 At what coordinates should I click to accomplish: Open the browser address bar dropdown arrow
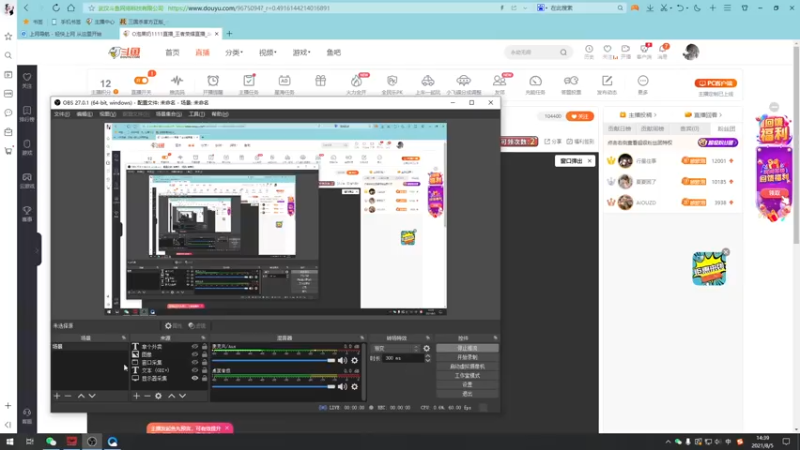525,8
